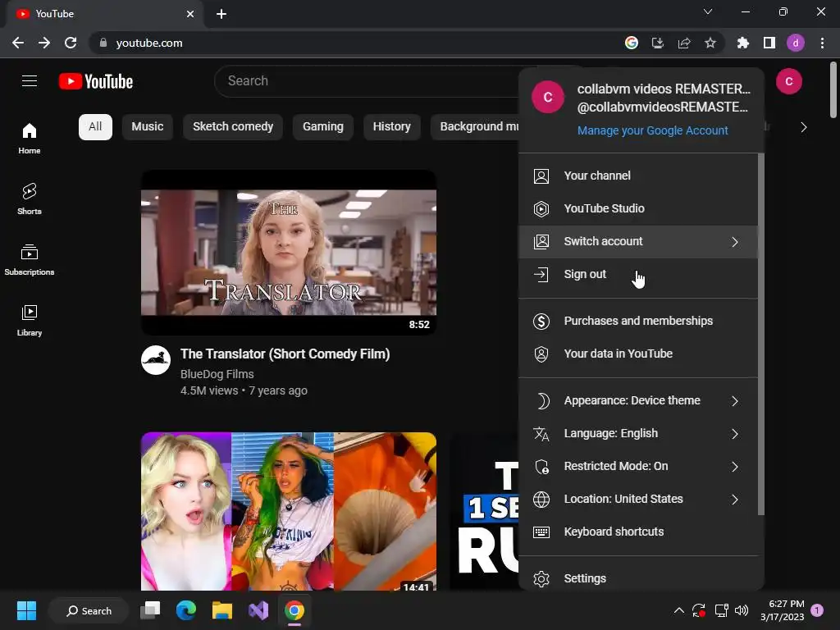This screenshot has width=840, height=630.
Task: Expand Appearance: Device theme chevron
Action: click(x=735, y=401)
